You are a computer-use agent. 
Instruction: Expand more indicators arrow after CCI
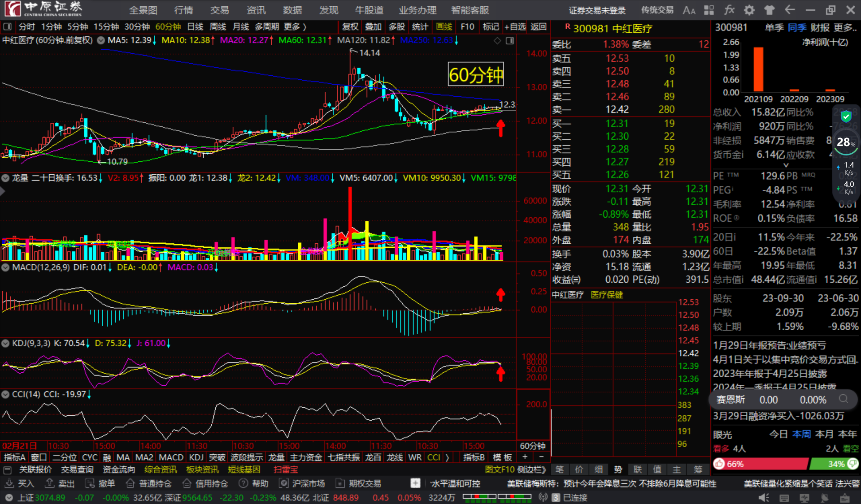[x=447, y=457]
